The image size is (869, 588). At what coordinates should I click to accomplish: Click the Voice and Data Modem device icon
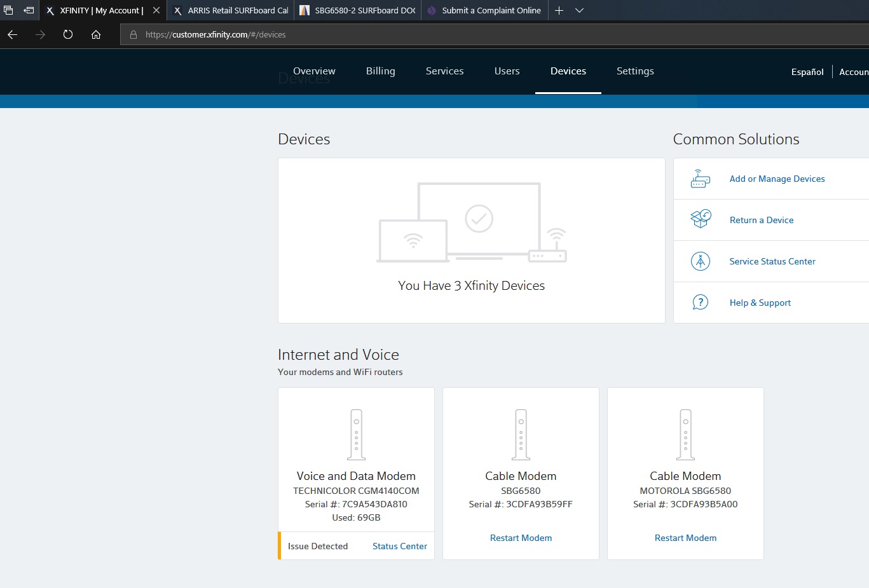[x=356, y=434]
